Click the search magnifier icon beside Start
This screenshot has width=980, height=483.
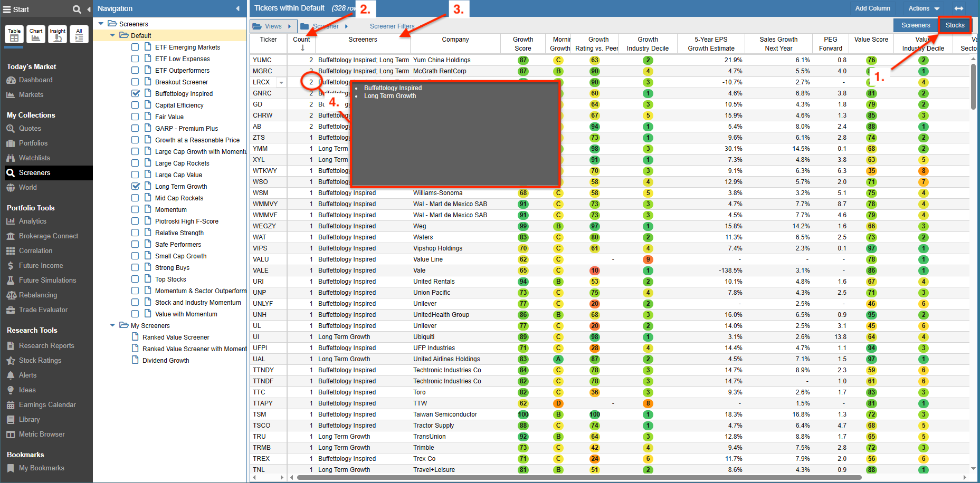click(x=77, y=9)
